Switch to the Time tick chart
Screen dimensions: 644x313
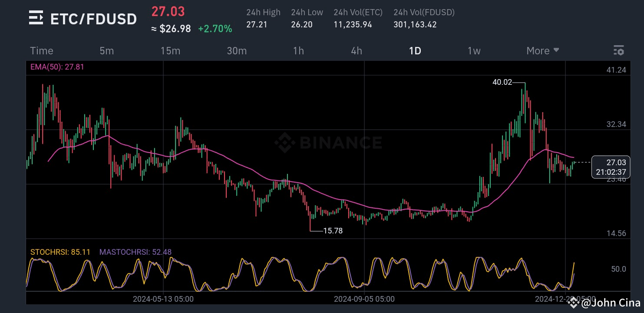[x=41, y=50]
